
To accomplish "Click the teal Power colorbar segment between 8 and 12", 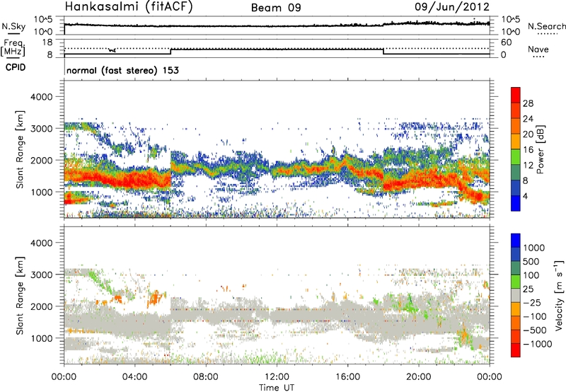I will [x=516, y=172].
